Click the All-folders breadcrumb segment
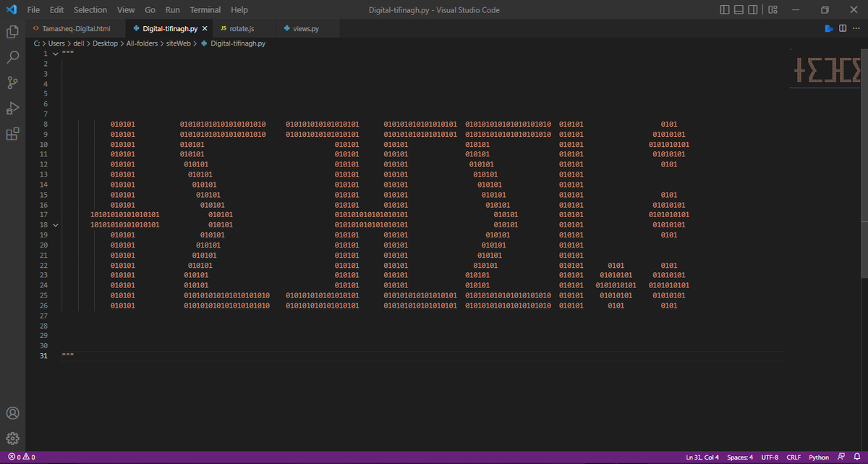 142,43
